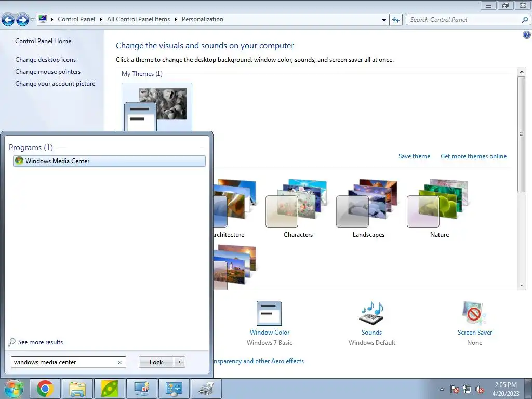Image resolution: width=532 pixels, height=399 pixels.
Task: Expand the shutdown options arrow beside Lock
Action: pyautogui.click(x=179, y=362)
